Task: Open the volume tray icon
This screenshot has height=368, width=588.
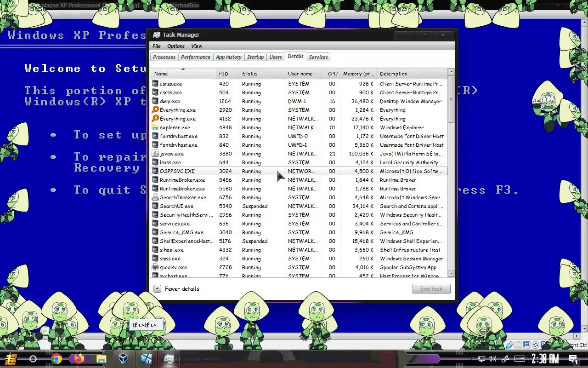Action: [x=492, y=359]
